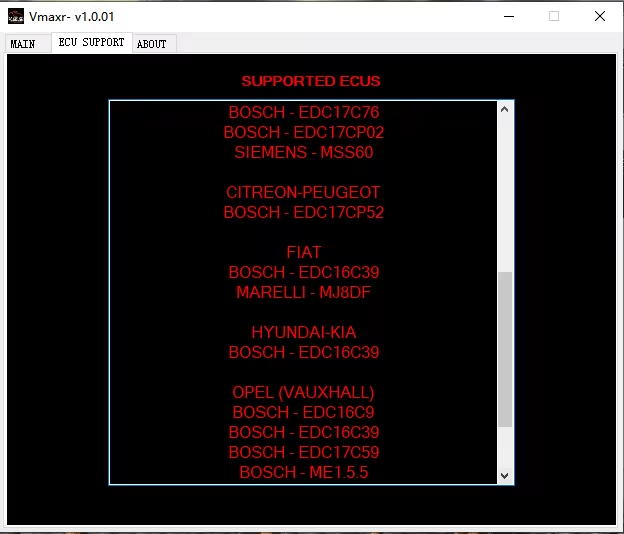Click the BOSCH - EDC17C76 line
This screenshot has height=534, width=624.
tap(304, 112)
